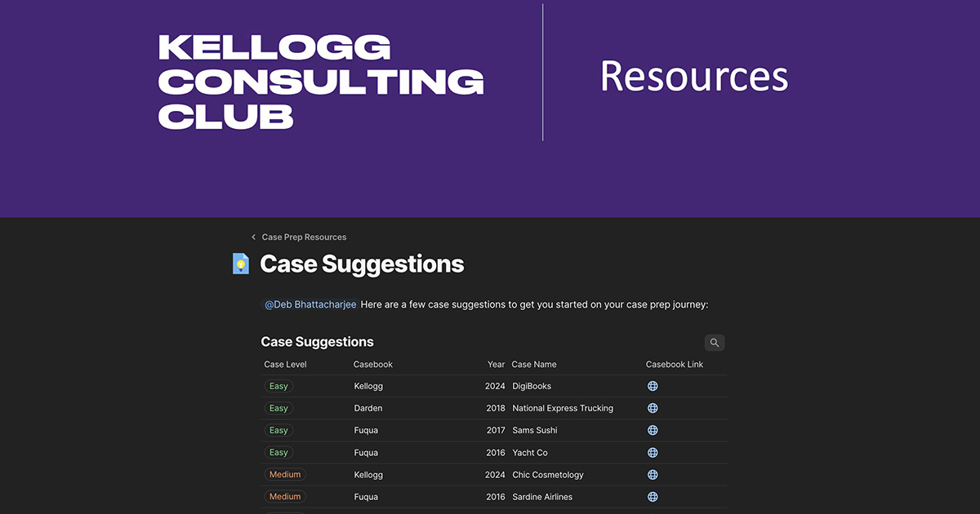
Task: Open the DigiBooks casebook link globe icon
Action: [653, 385]
